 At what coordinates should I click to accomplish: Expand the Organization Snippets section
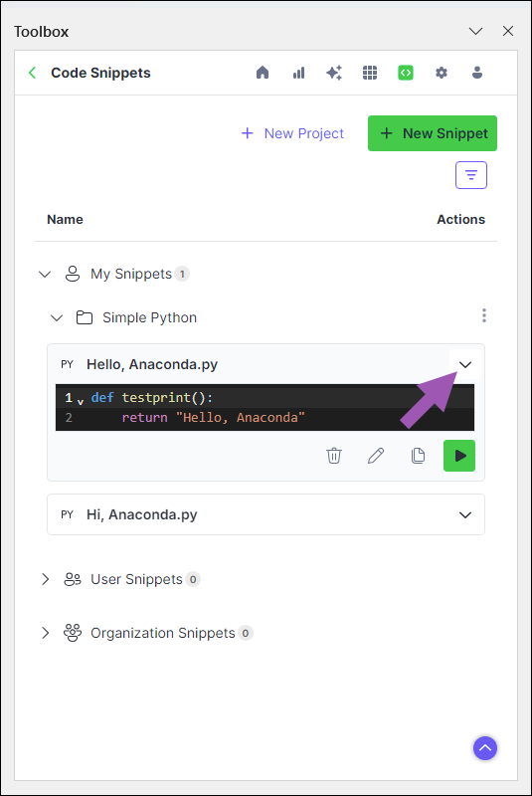pyautogui.click(x=45, y=633)
